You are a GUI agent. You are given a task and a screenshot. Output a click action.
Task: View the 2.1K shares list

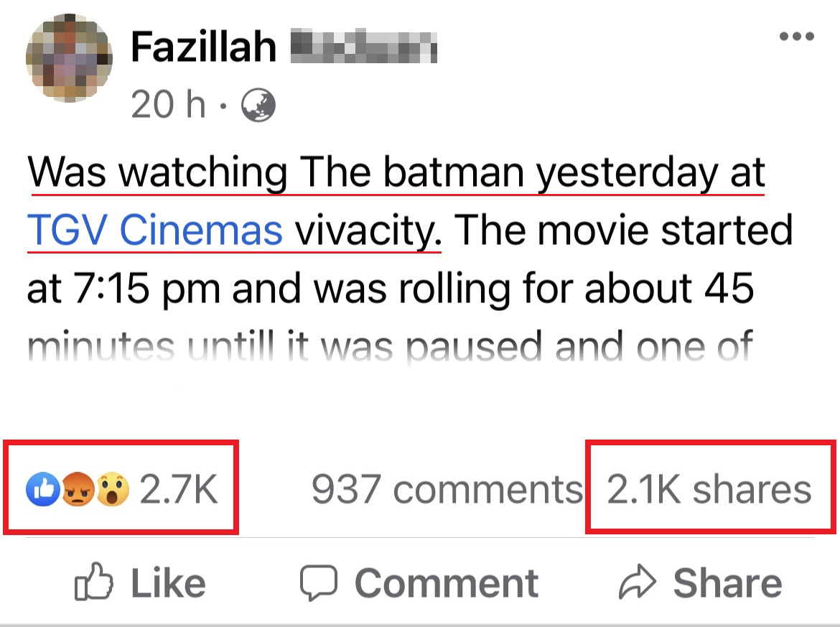coord(709,490)
